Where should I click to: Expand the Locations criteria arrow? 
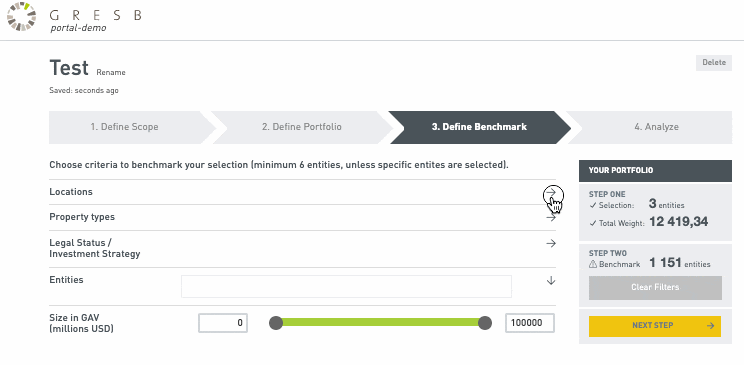click(551, 192)
